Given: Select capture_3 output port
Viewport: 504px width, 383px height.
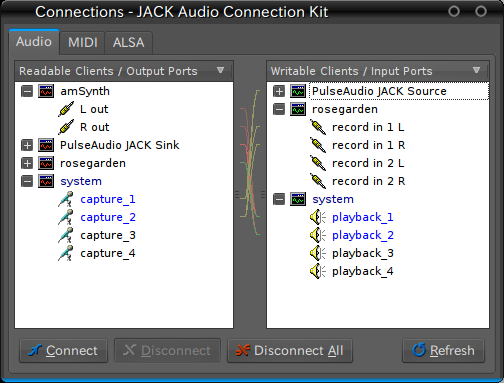Looking at the screenshot, I should tap(108, 235).
